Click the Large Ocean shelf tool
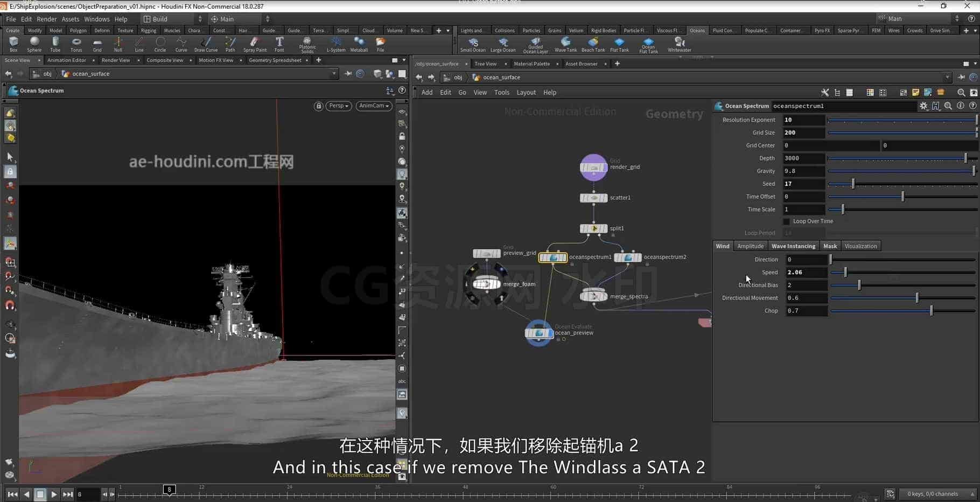The image size is (980, 502). point(503,44)
